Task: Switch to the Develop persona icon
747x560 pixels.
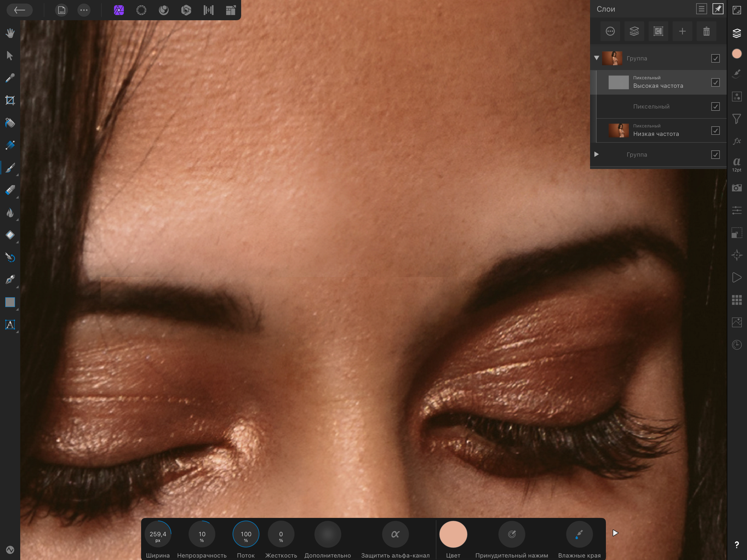Action: pos(186,10)
